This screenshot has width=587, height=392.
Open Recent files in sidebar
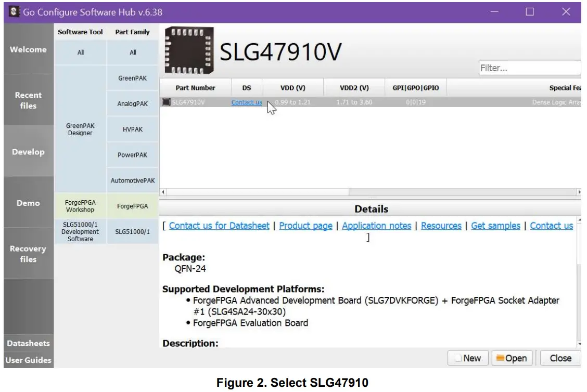pos(29,100)
